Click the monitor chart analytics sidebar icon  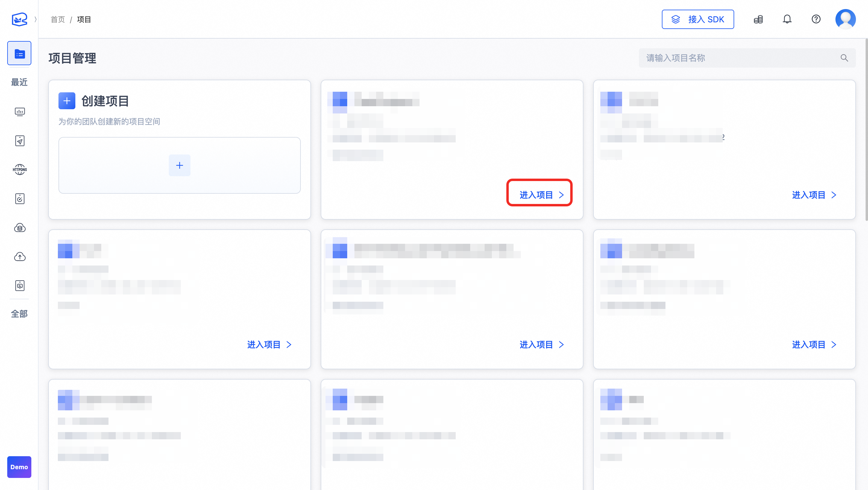click(x=20, y=112)
